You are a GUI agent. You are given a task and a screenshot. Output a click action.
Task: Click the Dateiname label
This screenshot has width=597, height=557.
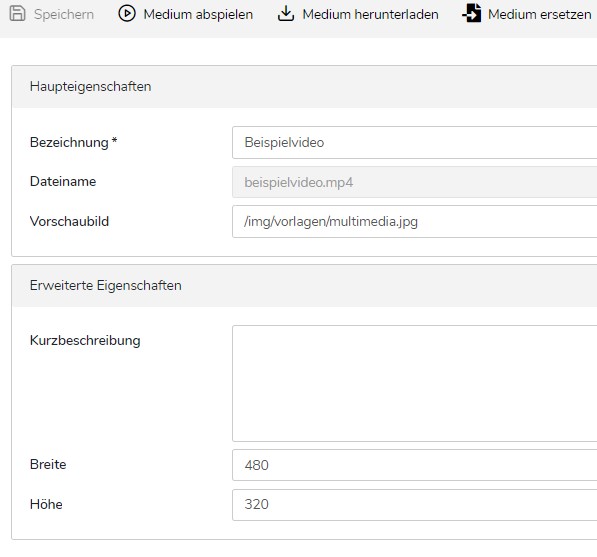pos(63,182)
